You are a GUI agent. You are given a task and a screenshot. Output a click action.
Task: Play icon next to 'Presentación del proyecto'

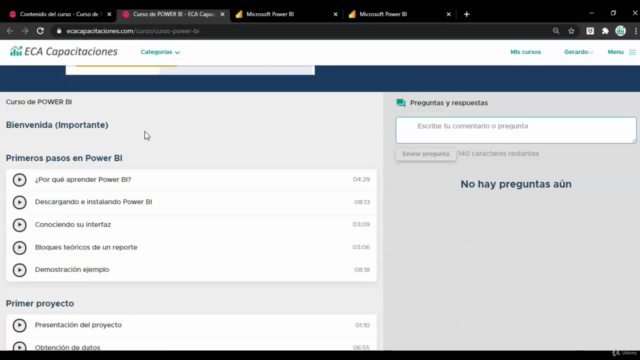click(x=19, y=325)
